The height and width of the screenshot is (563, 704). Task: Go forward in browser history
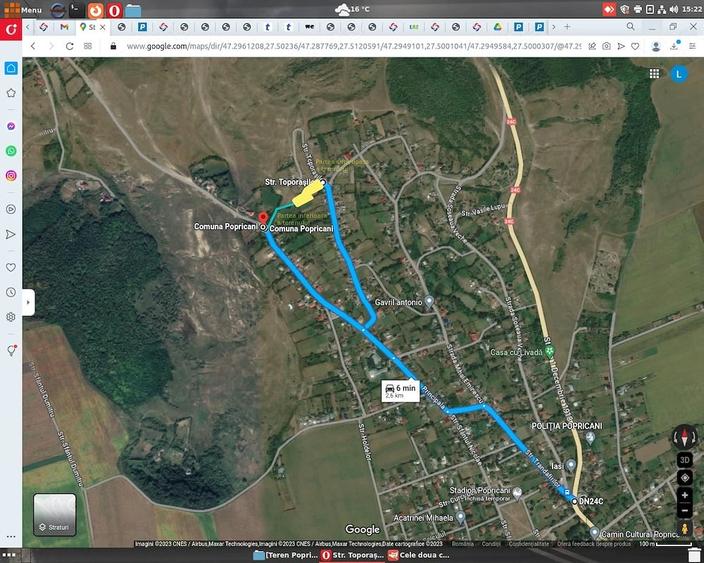(x=51, y=46)
